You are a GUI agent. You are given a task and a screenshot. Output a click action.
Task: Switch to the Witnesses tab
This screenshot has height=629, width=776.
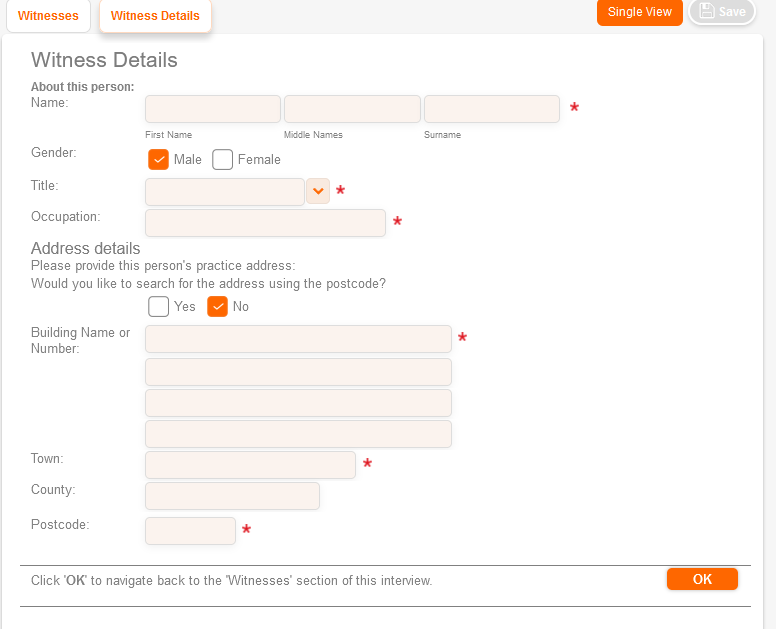click(48, 16)
